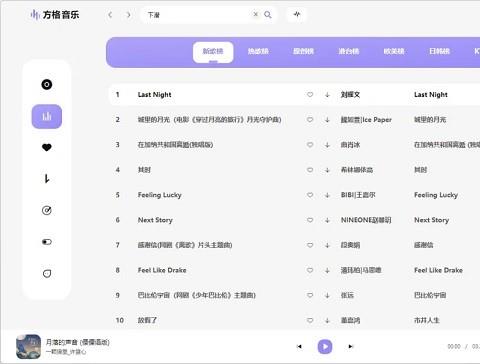Like song number 2 with heart
This screenshot has height=364, width=480.
click(x=310, y=120)
